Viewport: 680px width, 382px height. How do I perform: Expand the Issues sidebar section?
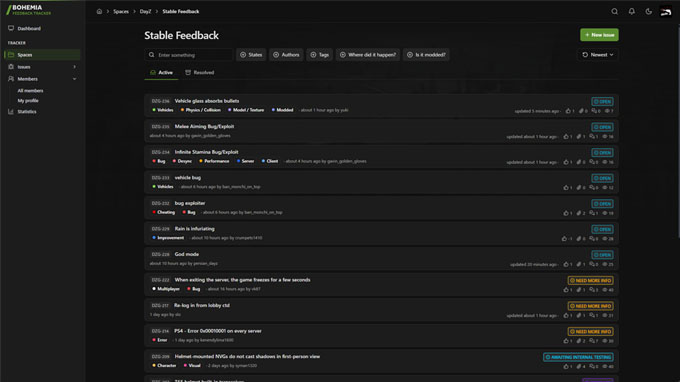coord(42,67)
